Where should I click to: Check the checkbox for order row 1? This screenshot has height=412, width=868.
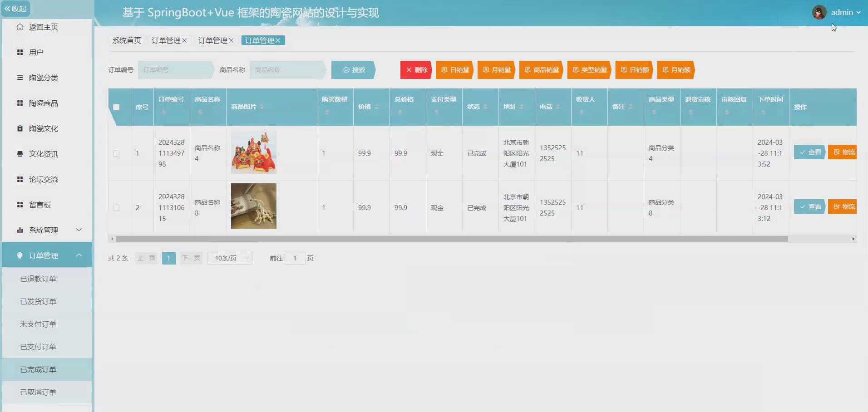click(x=116, y=153)
